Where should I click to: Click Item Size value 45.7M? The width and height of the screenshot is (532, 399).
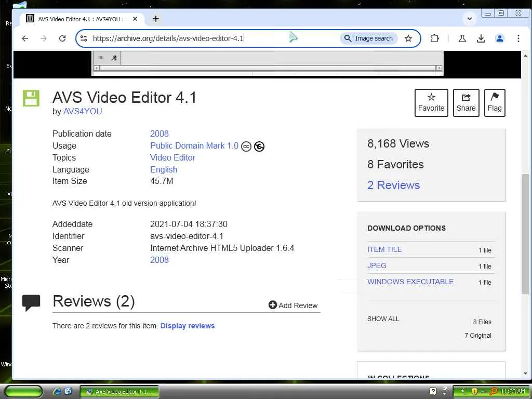(162, 181)
